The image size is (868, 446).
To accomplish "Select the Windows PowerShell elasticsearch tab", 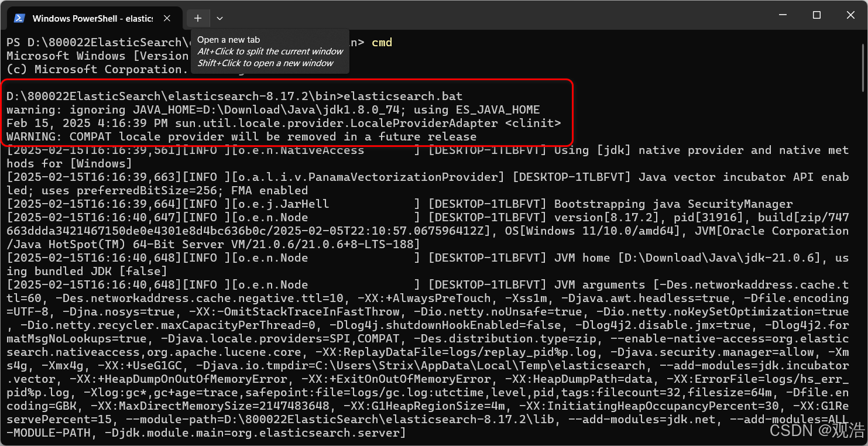I will tap(94, 18).
